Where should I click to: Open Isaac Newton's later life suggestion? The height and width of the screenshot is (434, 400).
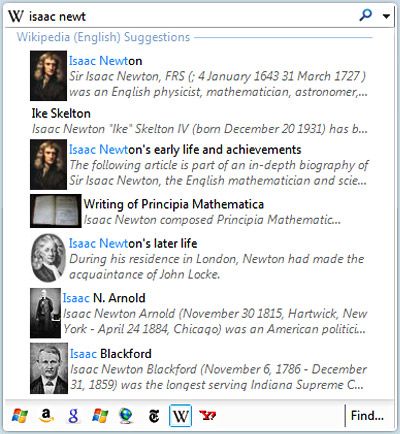[199, 258]
